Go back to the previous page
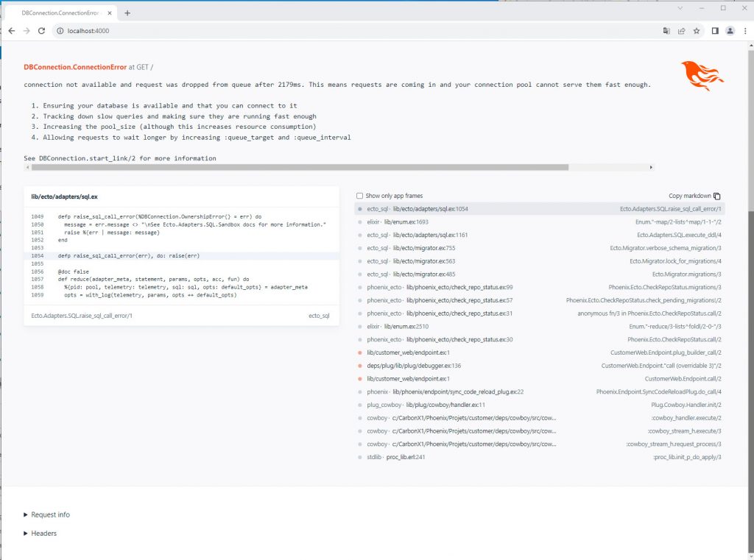This screenshot has width=754, height=560. pyautogui.click(x=11, y=31)
